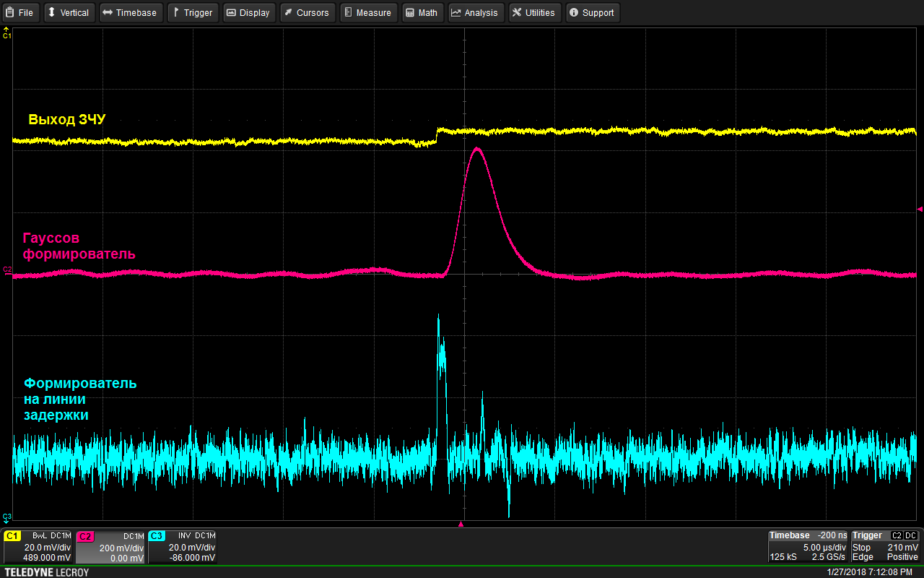Screen dimensions: 924x578
Task: Open the Math calculator menu
Action: (x=421, y=12)
